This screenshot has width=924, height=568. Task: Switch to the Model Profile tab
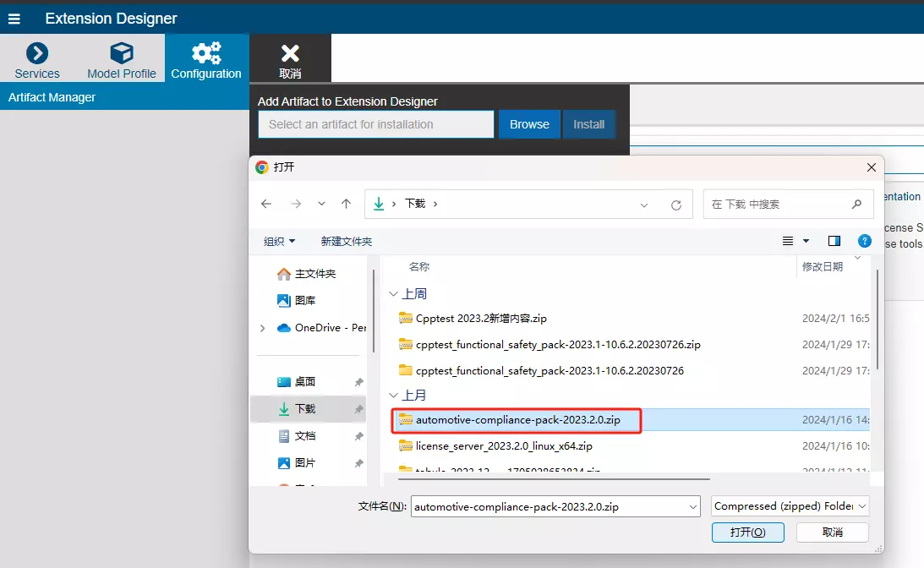[122, 59]
